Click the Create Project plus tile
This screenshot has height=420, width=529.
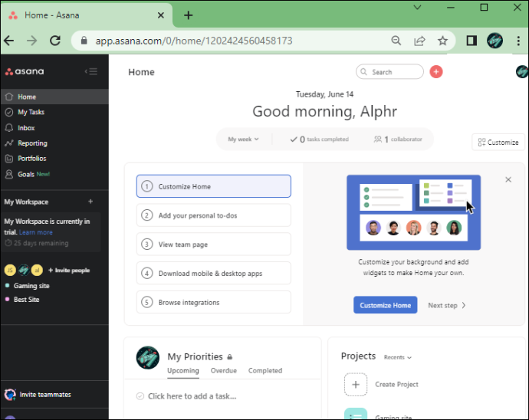tap(356, 384)
